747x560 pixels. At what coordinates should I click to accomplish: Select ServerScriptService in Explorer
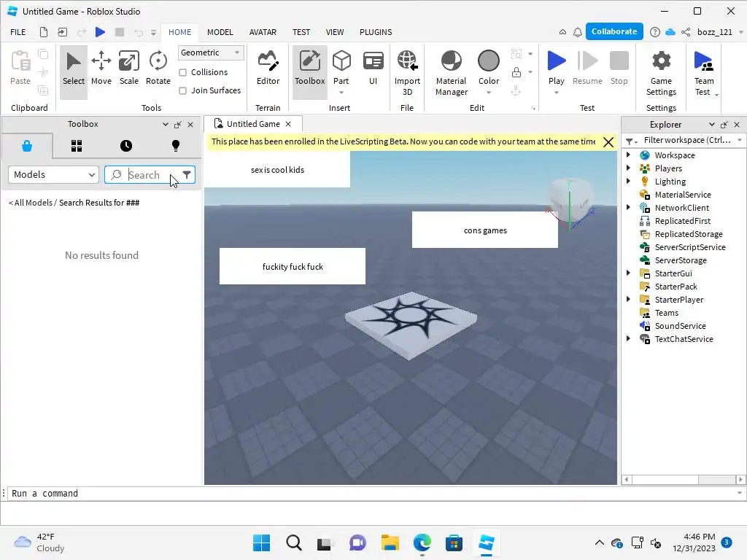coord(689,246)
